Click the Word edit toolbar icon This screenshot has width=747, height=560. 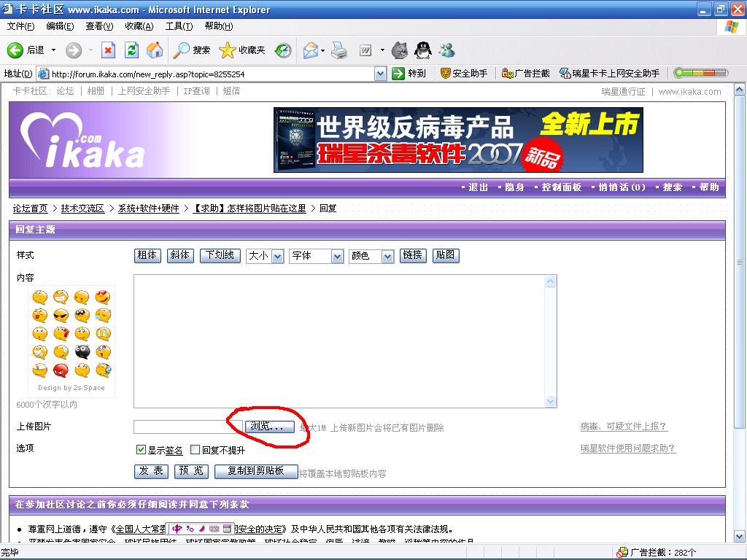tap(365, 50)
